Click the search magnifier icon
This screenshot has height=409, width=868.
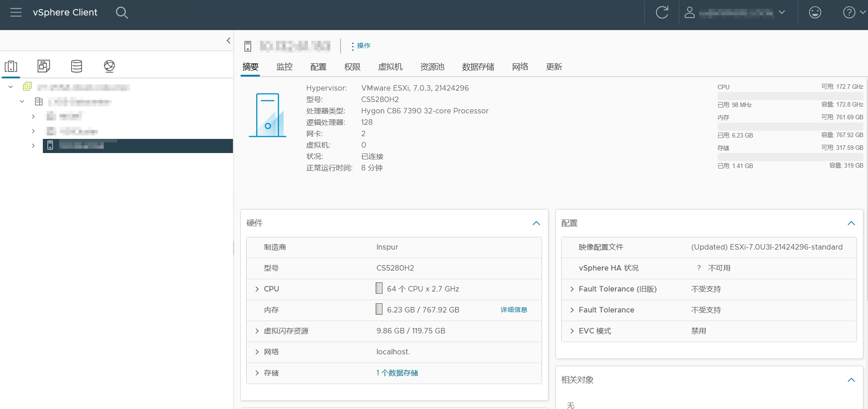pyautogui.click(x=122, y=13)
